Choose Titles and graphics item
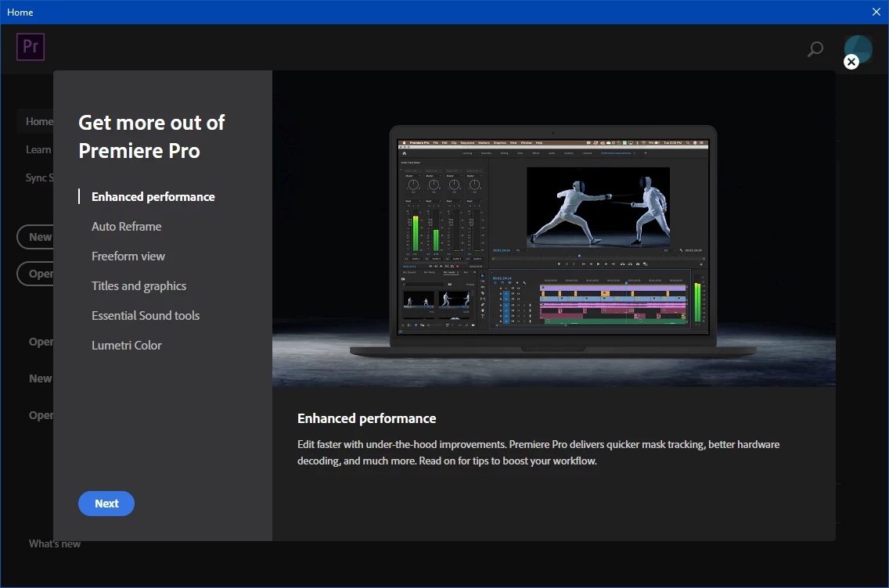 pos(139,286)
